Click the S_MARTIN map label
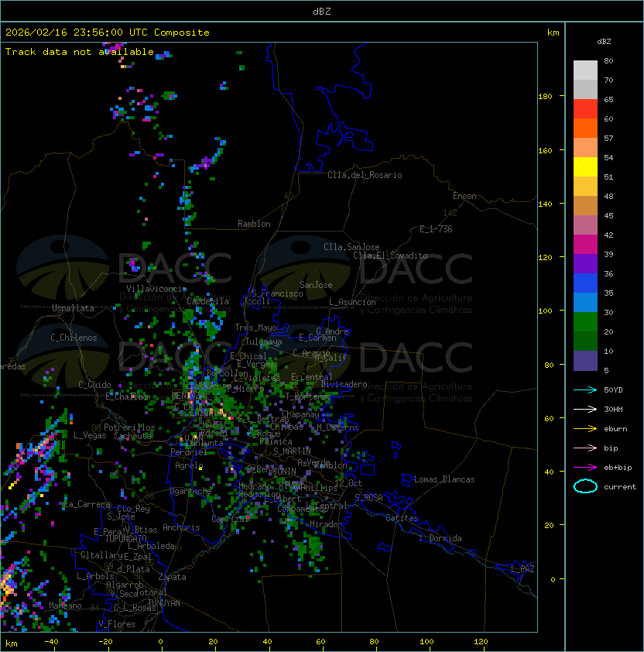The width and height of the screenshot is (644, 652). coord(292,451)
